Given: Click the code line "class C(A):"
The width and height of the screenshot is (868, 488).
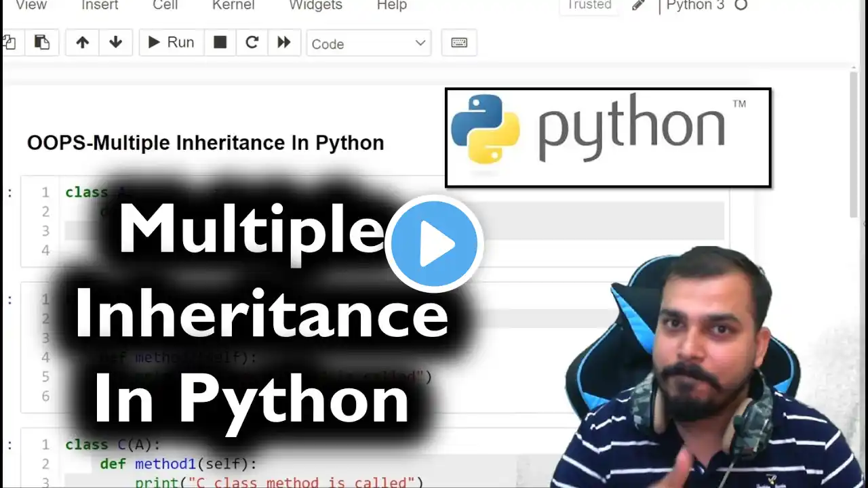Looking at the screenshot, I should tap(113, 445).
